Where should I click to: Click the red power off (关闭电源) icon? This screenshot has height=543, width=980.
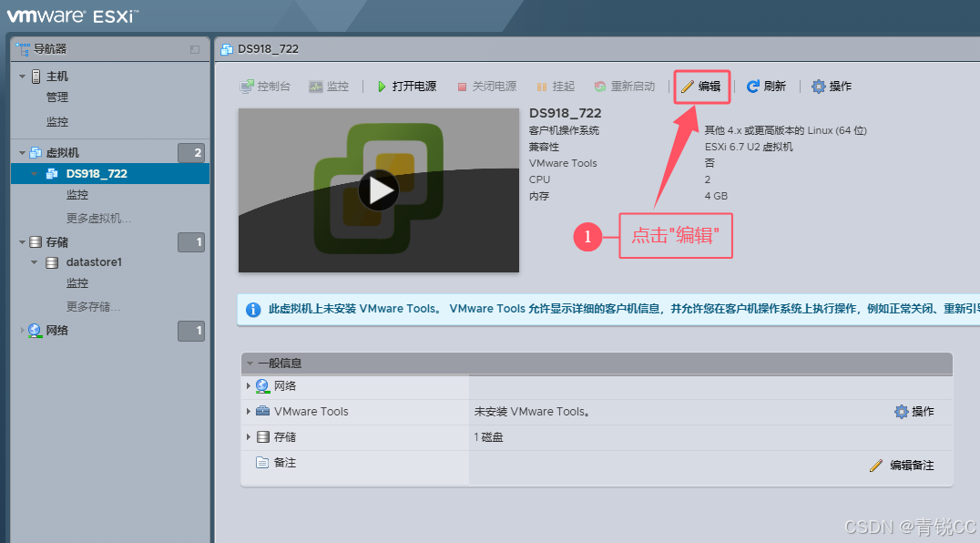pyautogui.click(x=462, y=87)
